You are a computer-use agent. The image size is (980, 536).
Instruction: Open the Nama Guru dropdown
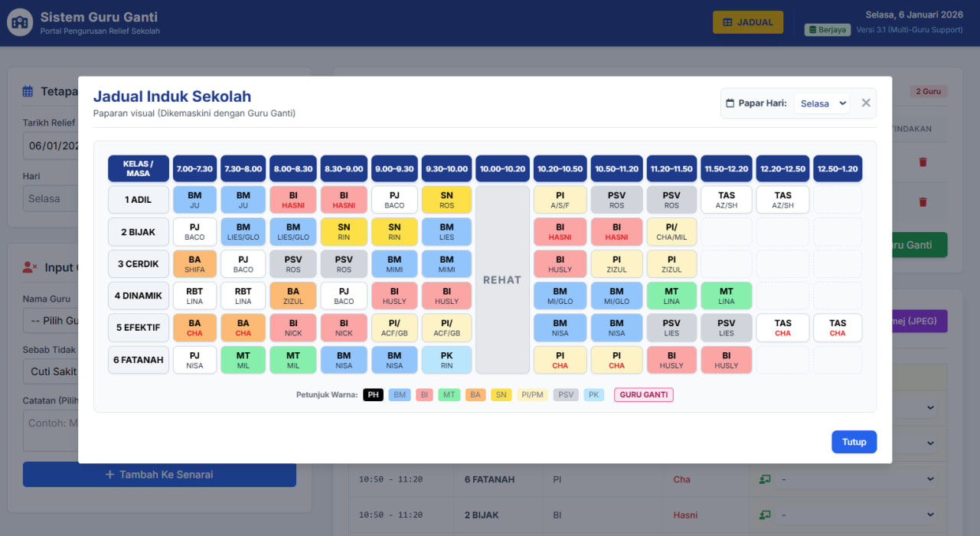click(x=51, y=320)
